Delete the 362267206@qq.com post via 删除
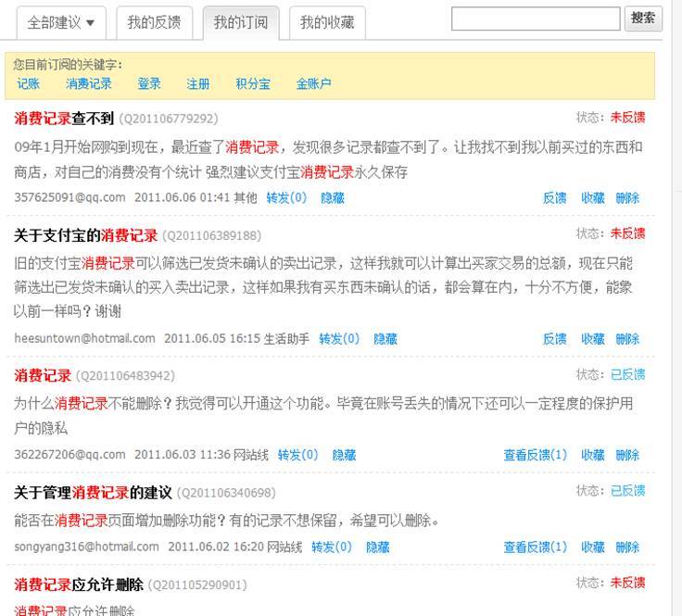Screen dimensions: 682x616 pos(627,455)
